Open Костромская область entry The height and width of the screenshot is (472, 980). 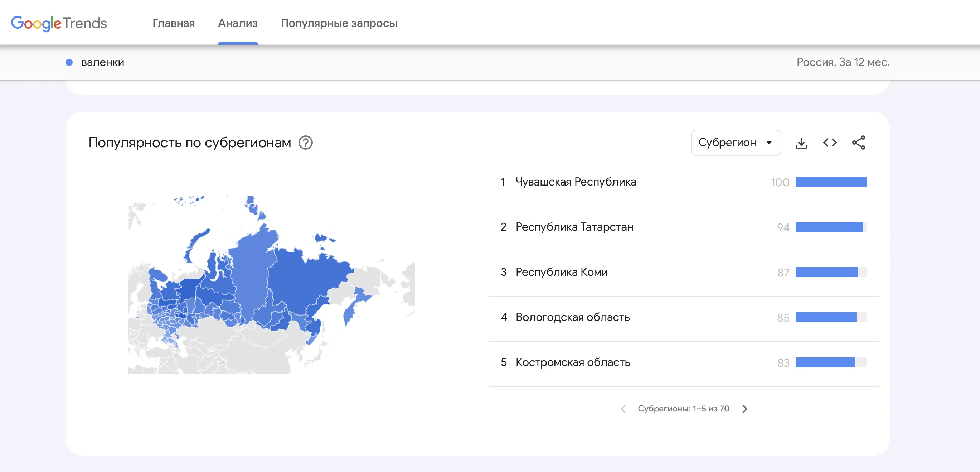[x=573, y=362]
